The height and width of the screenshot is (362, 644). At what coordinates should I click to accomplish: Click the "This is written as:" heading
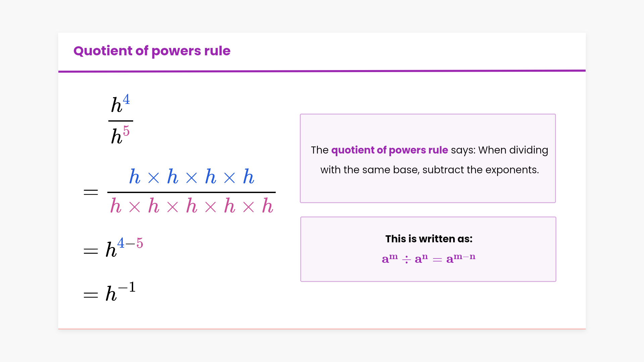pyautogui.click(x=429, y=239)
